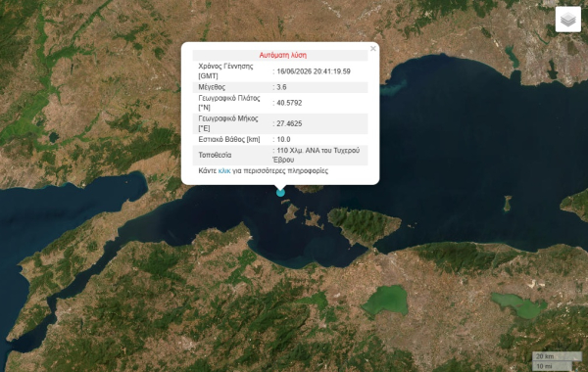Screen dimensions: 588x372
Task: Select the longitude value 27.4625
Action: pos(289,123)
